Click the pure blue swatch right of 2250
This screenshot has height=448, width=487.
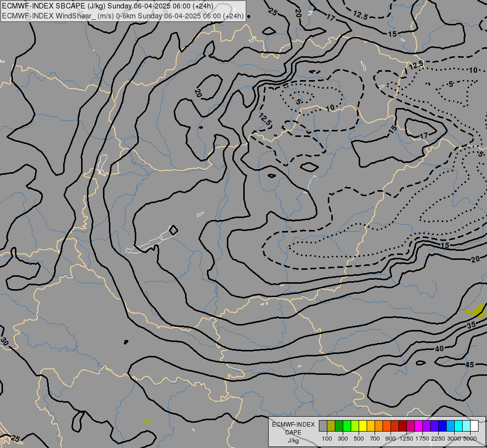tap(442, 426)
